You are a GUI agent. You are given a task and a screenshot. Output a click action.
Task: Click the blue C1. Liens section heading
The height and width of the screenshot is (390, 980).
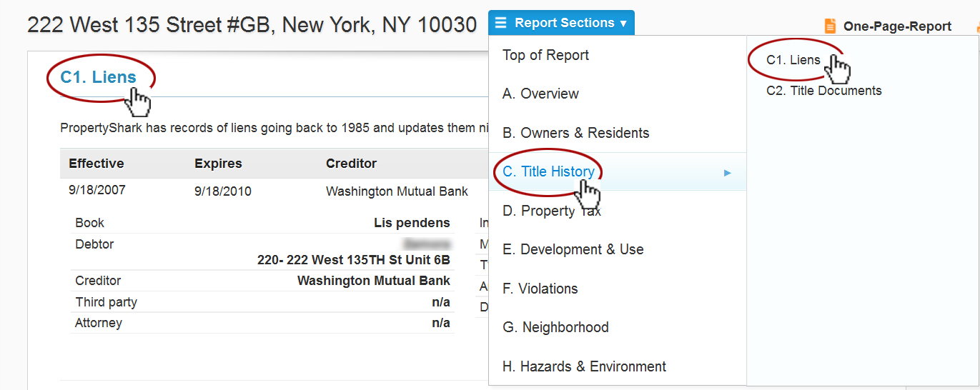click(98, 77)
